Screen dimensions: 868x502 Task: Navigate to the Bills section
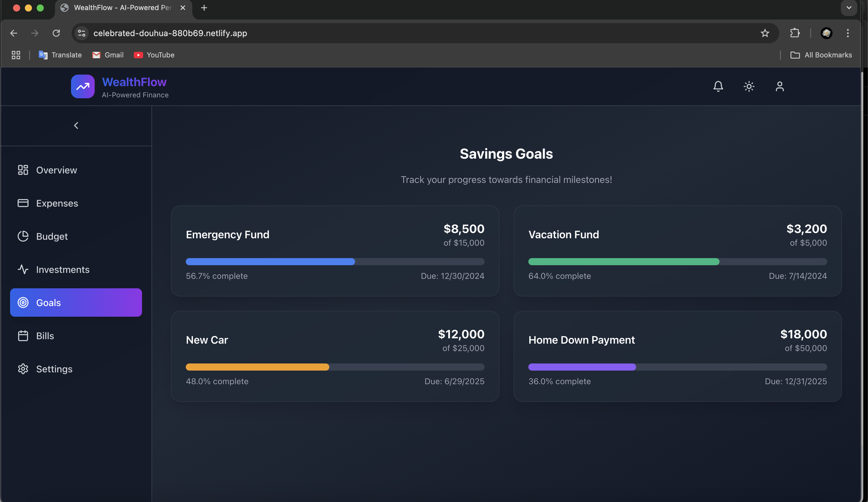click(x=45, y=336)
